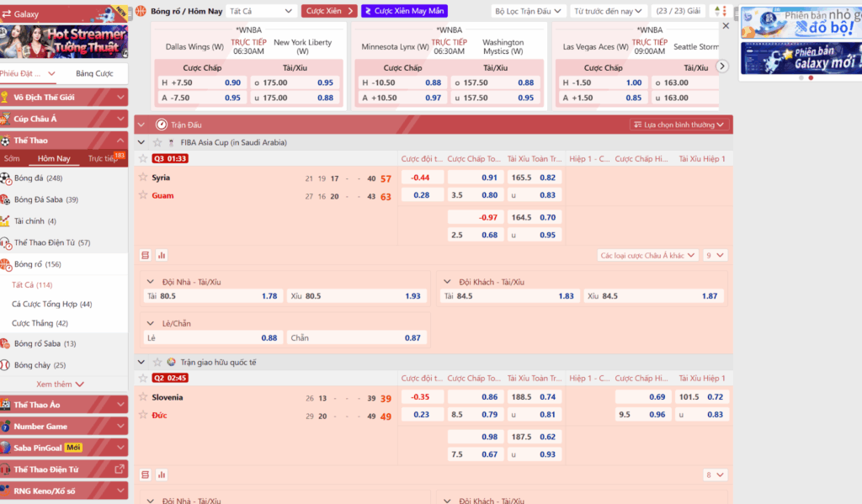Collapse Đội Nhà - Tài/Xỉu under Syria match
Viewport: 862px width, 504px height.
click(x=150, y=281)
